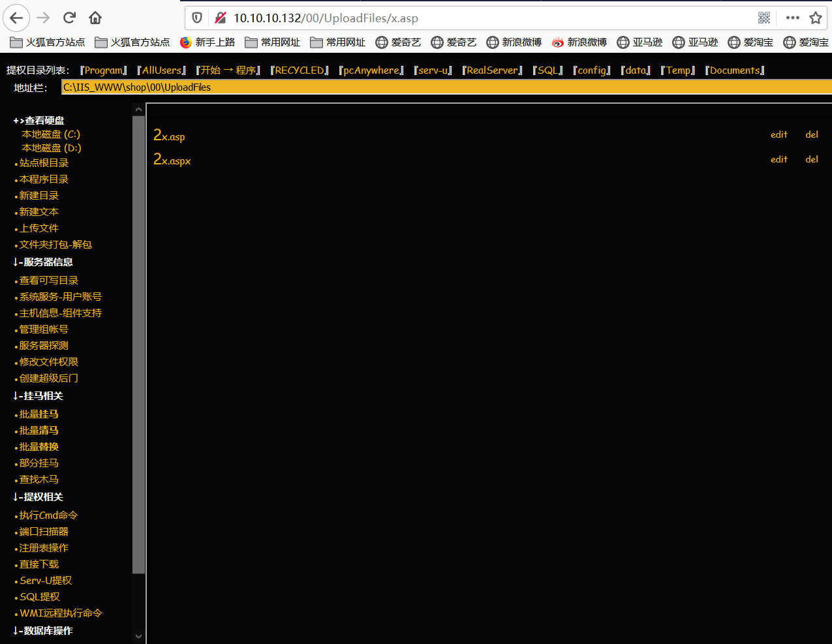The width and height of the screenshot is (832, 644).
Task: Collapse the ↓-挂马相关 section
Action: coord(38,396)
